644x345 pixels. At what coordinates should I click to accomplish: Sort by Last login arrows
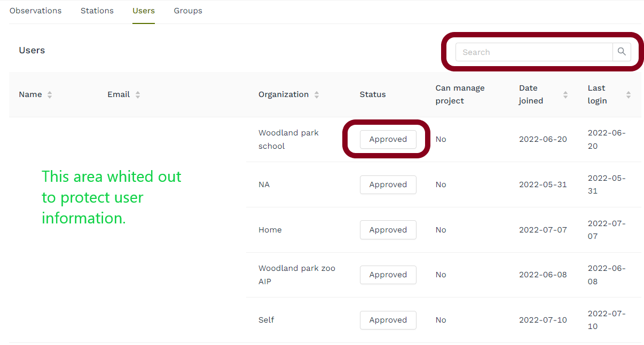pyautogui.click(x=629, y=95)
